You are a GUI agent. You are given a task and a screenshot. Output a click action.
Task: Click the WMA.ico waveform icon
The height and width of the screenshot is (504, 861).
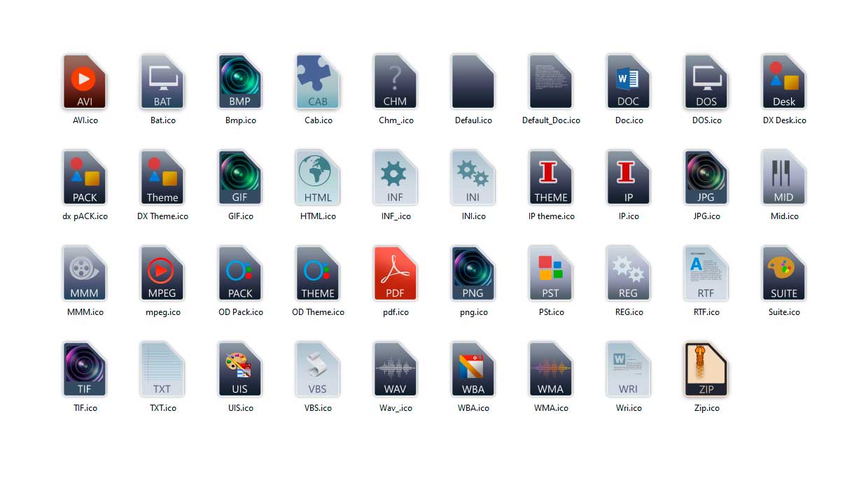pyautogui.click(x=551, y=370)
